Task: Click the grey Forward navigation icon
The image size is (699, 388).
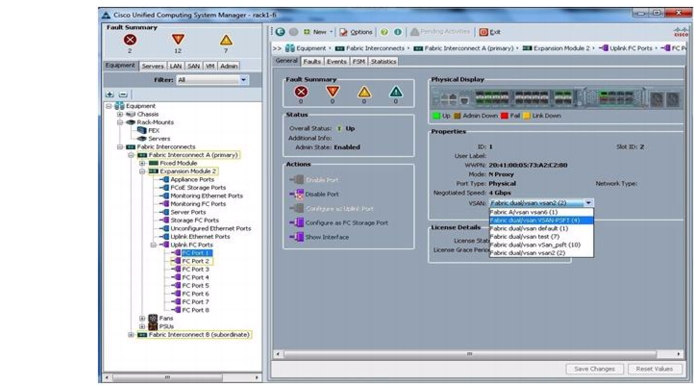Action: [293, 32]
